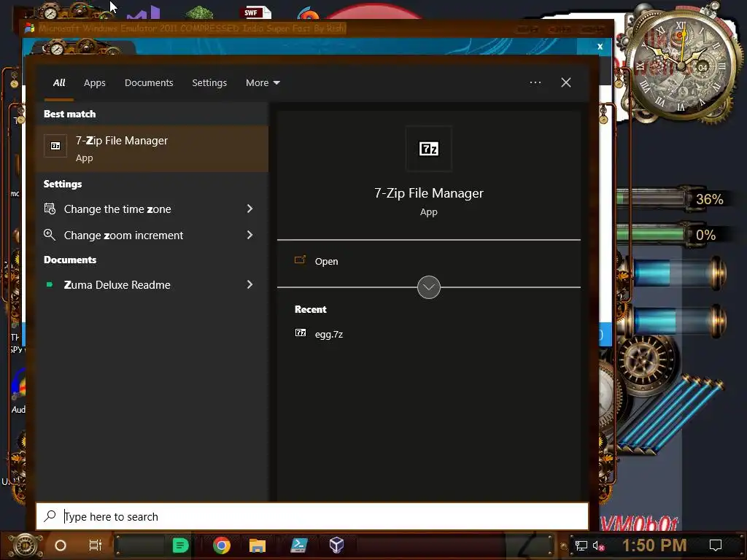Open the SWF file icon on the desktop
The image size is (747, 560).
click(257, 12)
